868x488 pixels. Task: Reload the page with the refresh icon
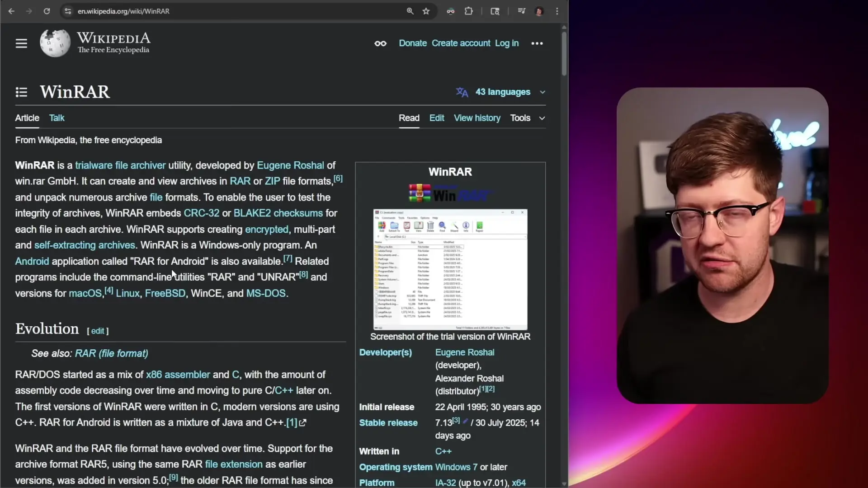(x=47, y=11)
